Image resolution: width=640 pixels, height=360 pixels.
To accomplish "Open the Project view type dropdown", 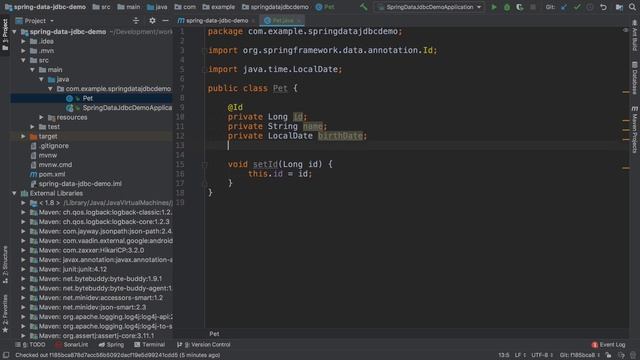I will pyautogui.click(x=35, y=20).
